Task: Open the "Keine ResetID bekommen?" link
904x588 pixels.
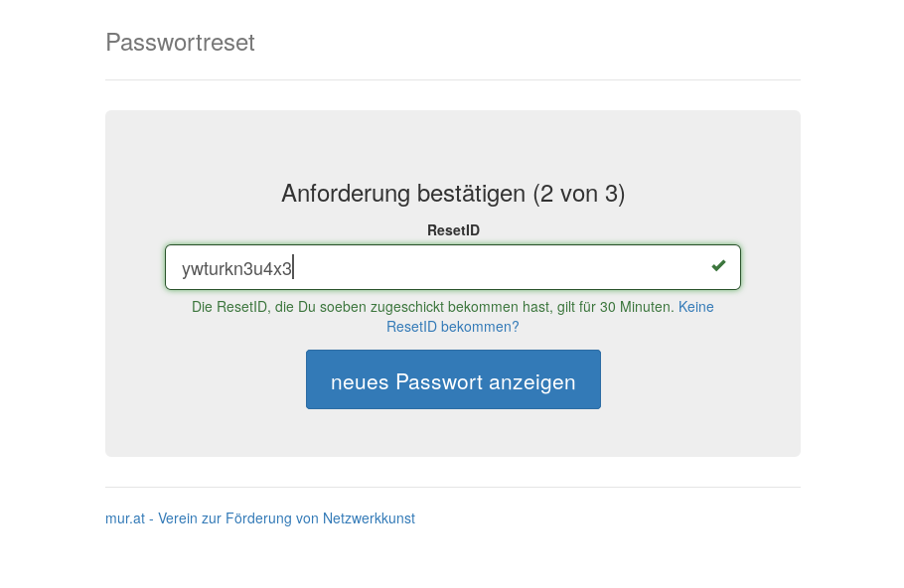Action: click(695, 308)
